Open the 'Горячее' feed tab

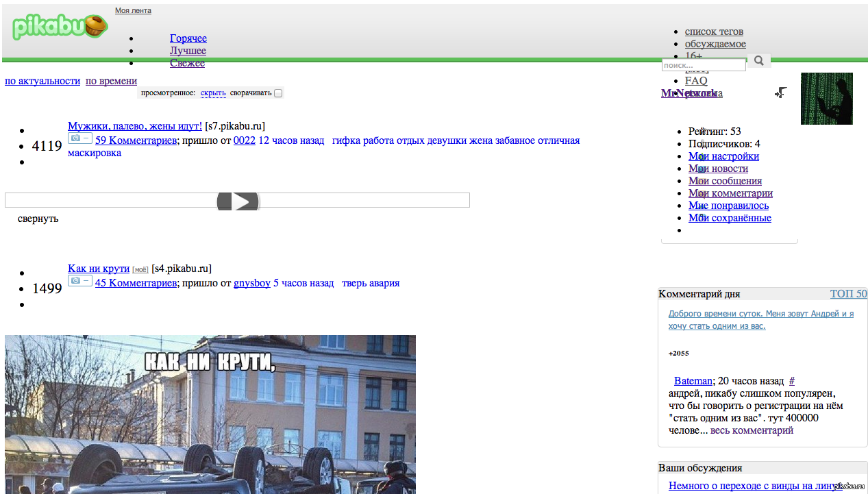[x=188, y=38]
